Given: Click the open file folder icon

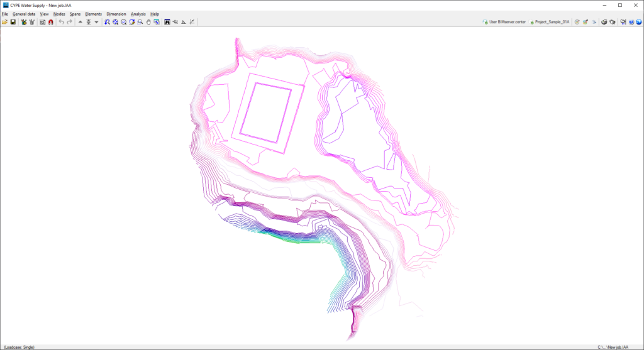Looking at the screenshot, I should pos(4,22).
